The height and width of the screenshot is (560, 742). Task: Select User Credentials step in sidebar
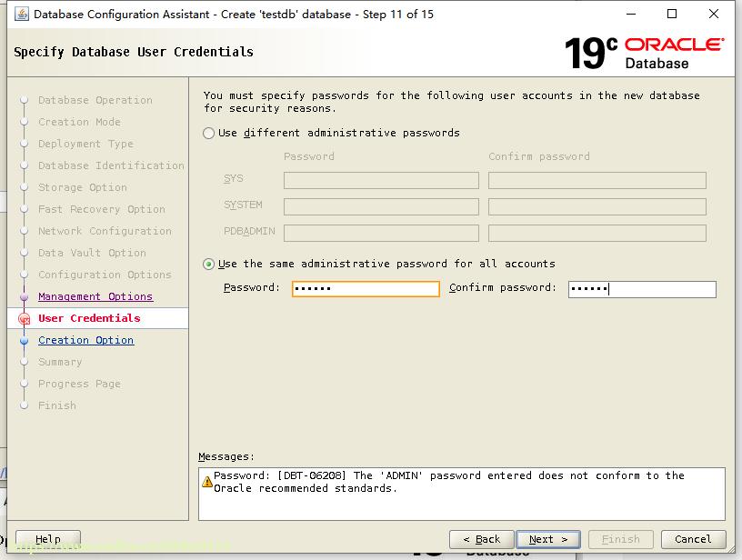(x=89, y=318)
